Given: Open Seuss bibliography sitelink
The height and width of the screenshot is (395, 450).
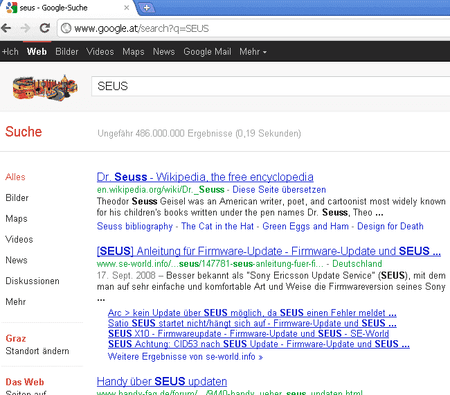Looking at the screenshot, I should 135,226.
